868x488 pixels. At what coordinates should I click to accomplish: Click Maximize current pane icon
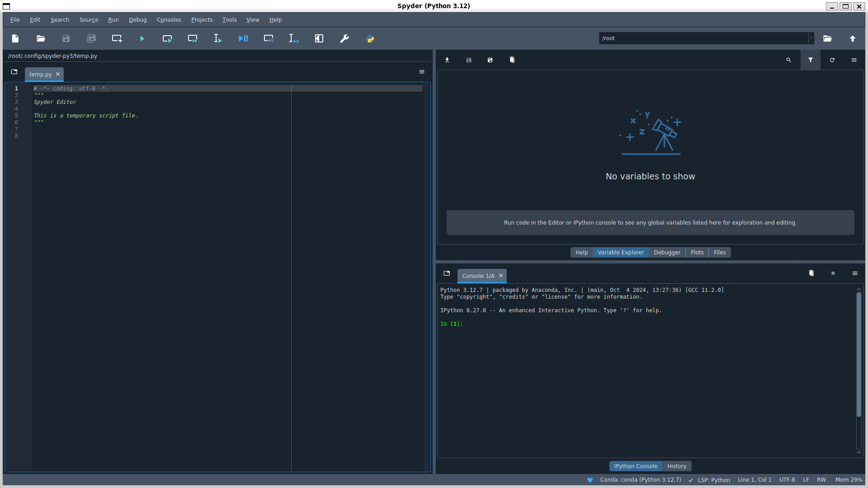(319, 39)
